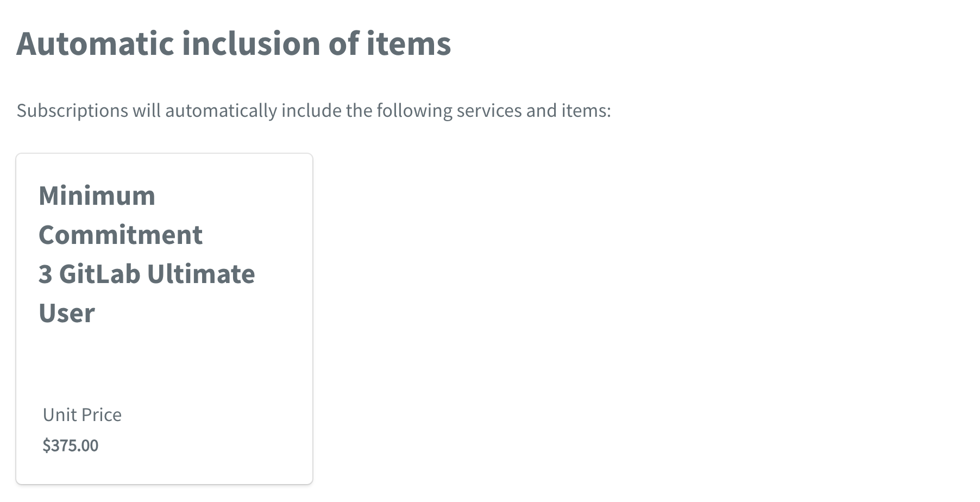
Task: Select the word Minimum in the card
Action: pos(96,196)
